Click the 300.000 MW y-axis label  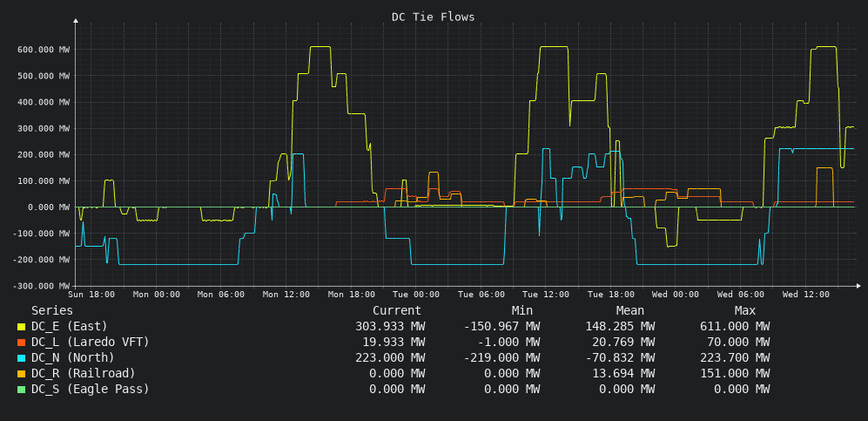44,128
